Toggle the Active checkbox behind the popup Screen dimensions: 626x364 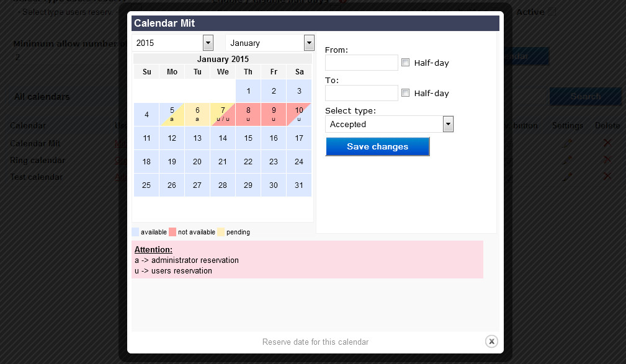click(552, 12)
